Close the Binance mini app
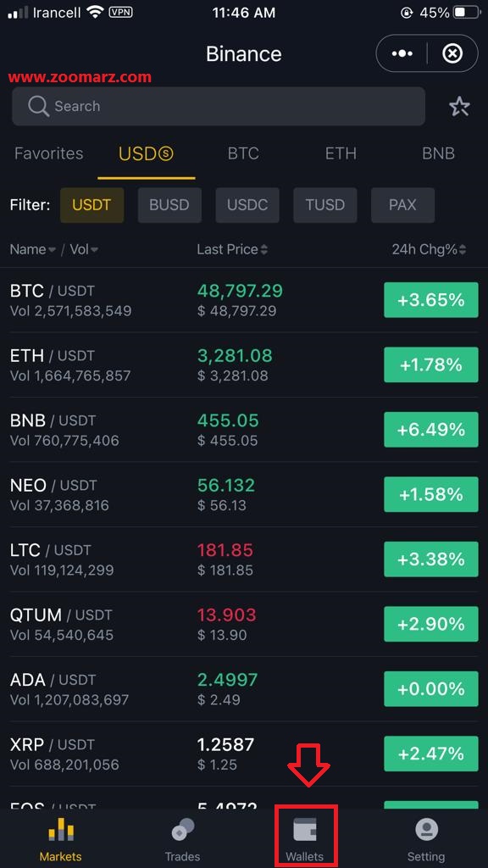 pos(452,53)
